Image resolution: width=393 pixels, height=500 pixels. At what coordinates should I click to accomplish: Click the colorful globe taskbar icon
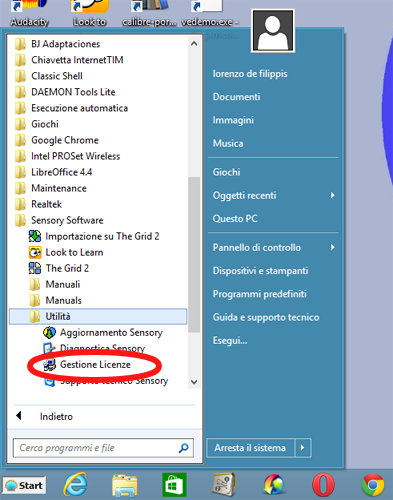274,485
